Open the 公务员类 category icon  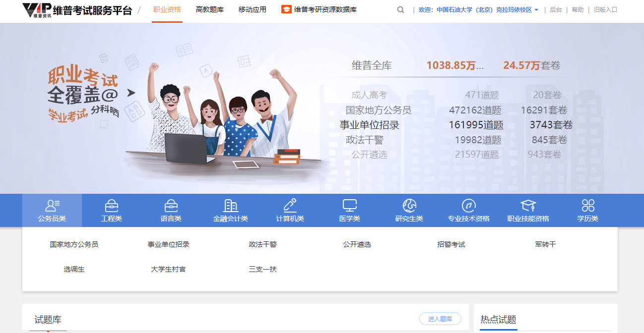pos(52,206)
